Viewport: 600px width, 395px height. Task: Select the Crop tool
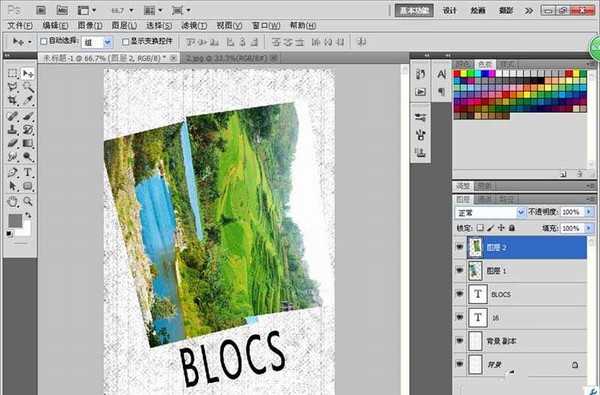tap(13, 100)
